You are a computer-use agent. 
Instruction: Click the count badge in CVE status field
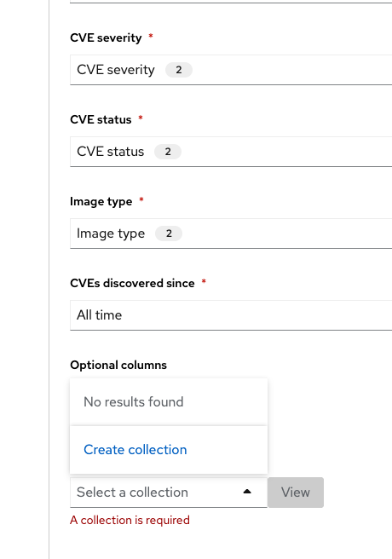click(x=168, y=152)
